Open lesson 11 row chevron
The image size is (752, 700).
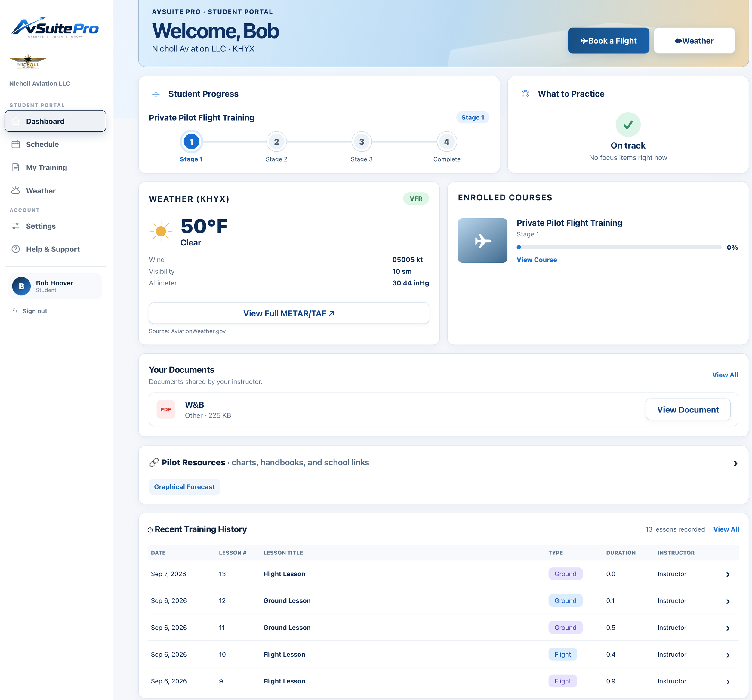pyautogui.click(x=728, y=628)
